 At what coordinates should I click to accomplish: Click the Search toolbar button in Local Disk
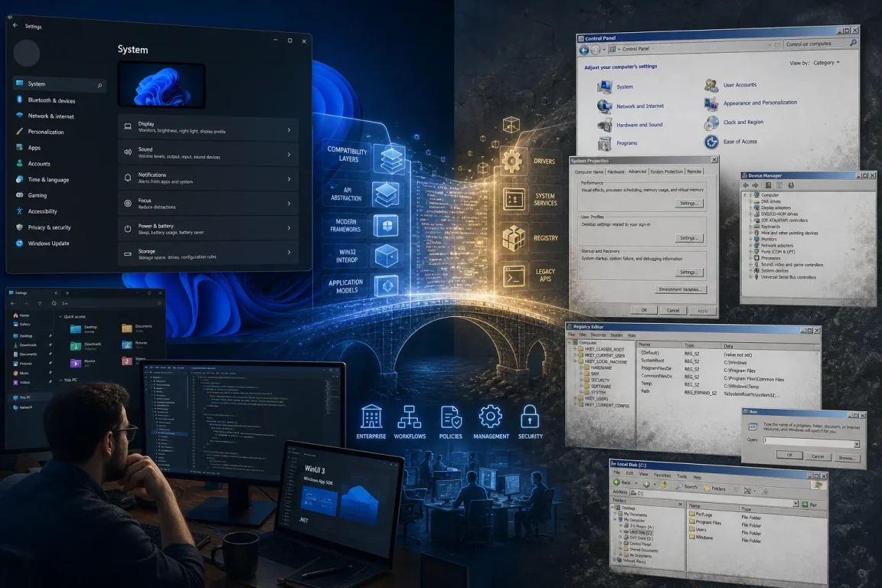687,486
